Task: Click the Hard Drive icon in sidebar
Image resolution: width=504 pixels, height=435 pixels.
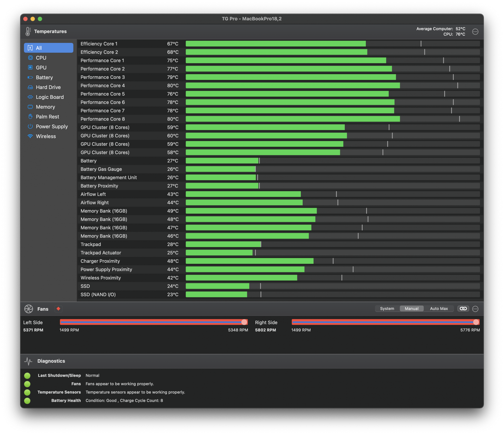Action: [x=30, y=87]
